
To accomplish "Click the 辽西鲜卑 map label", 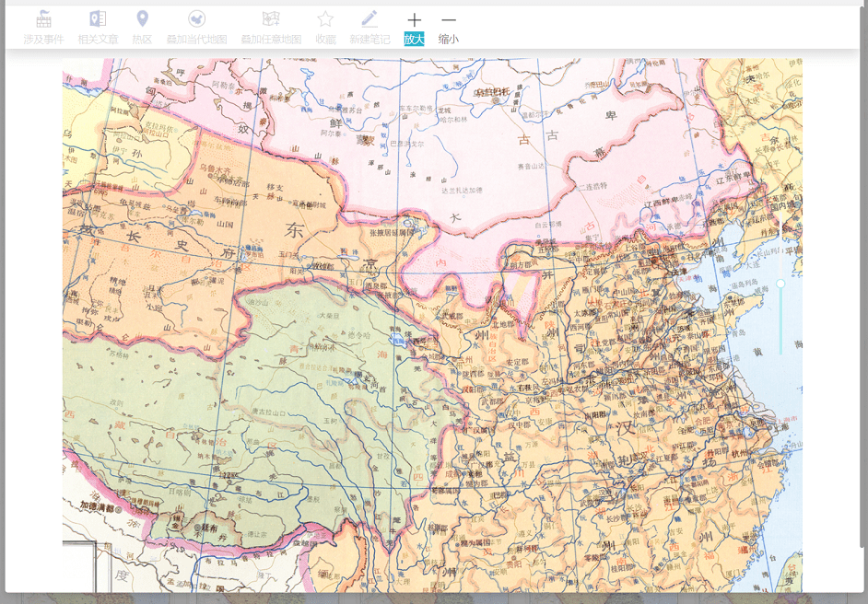I will pyautogui.click(x=663, y=203).
